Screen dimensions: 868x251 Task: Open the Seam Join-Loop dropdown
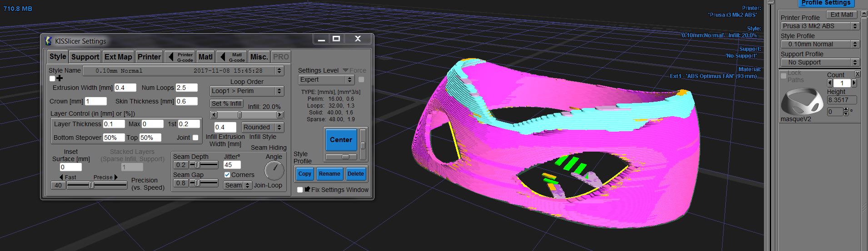(x=237, y=185)
